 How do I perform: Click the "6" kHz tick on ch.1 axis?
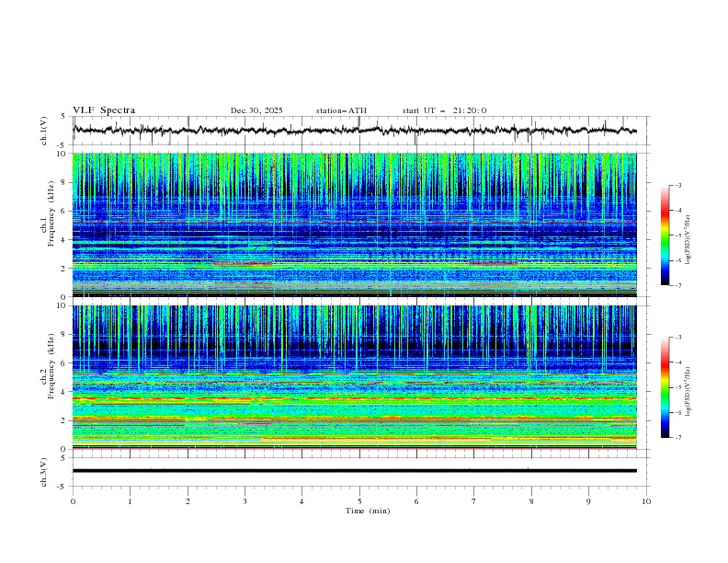(64, 212)
